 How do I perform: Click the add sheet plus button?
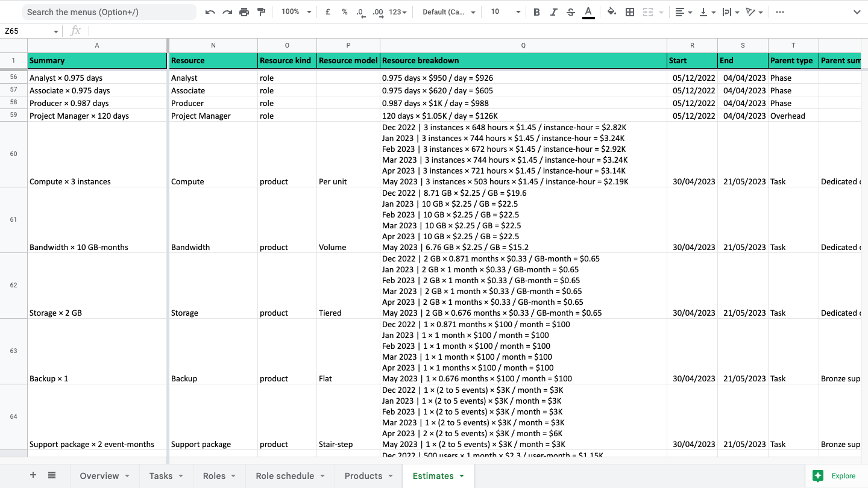point(33,475)
